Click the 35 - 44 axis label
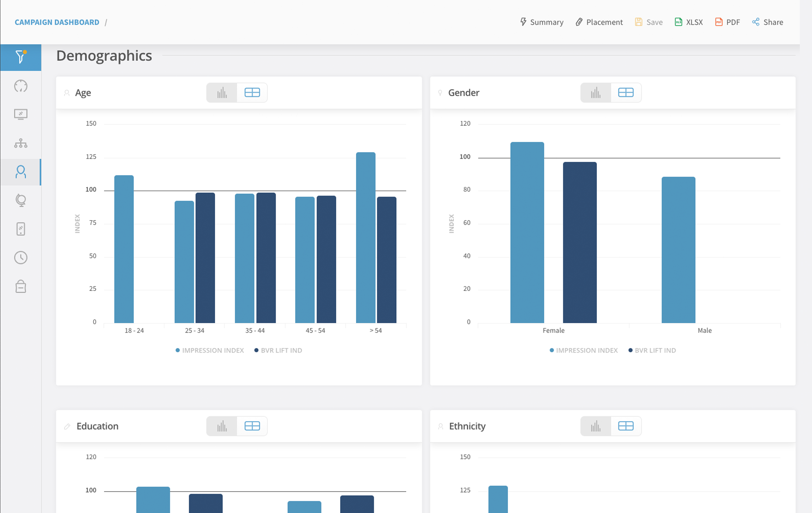The height and width of the screenshot is (513, 812). pyautogui.click(x=255, y=330)
